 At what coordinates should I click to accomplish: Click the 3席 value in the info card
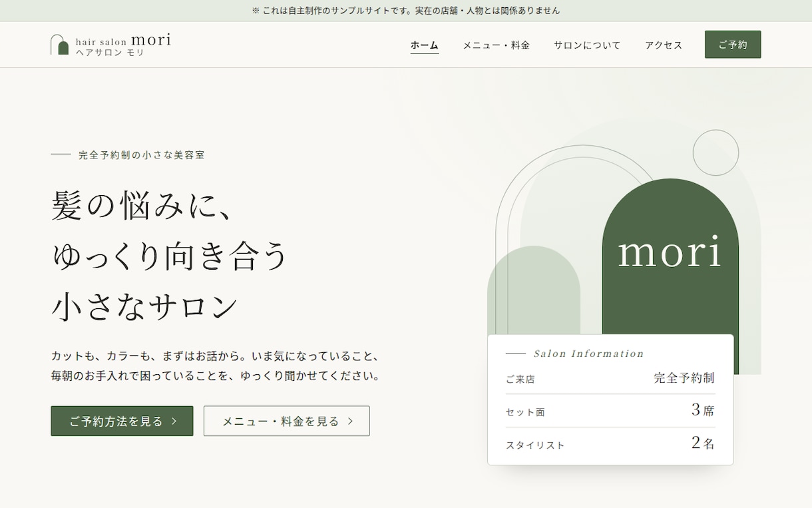[x=703, y=410]
